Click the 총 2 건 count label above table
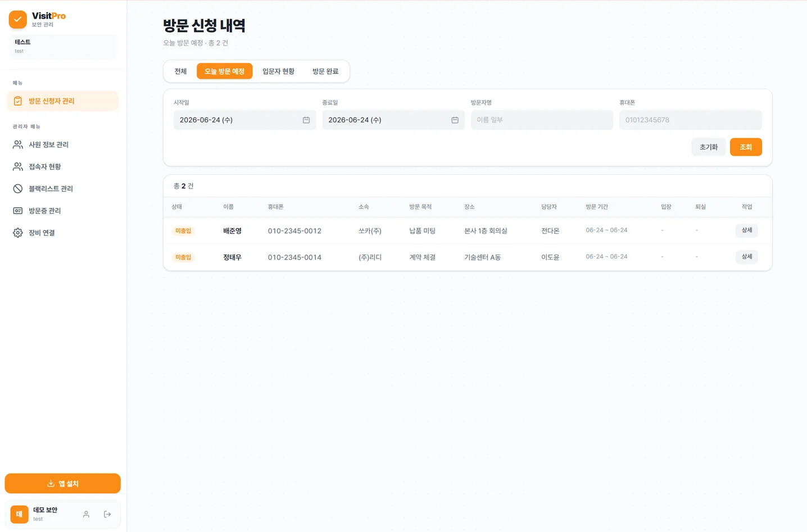 coord(183,186)
